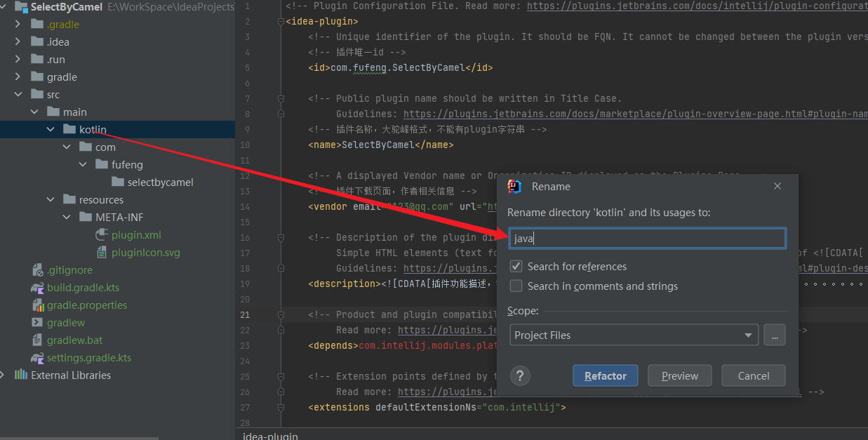Click the kotlin folder icon
Viewport: 868px width, 440px height.
pyautogui.click(x=69, y=129)
